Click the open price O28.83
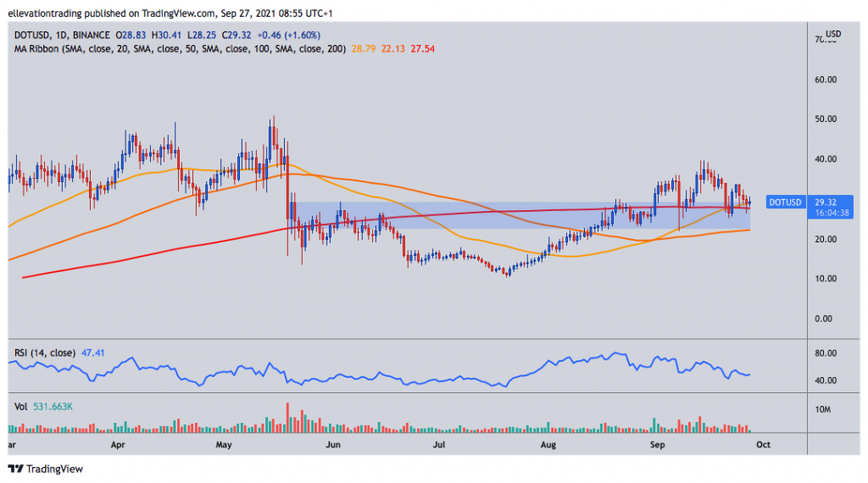868x483 pixels. pyautogui.click(x=131, y=35)
